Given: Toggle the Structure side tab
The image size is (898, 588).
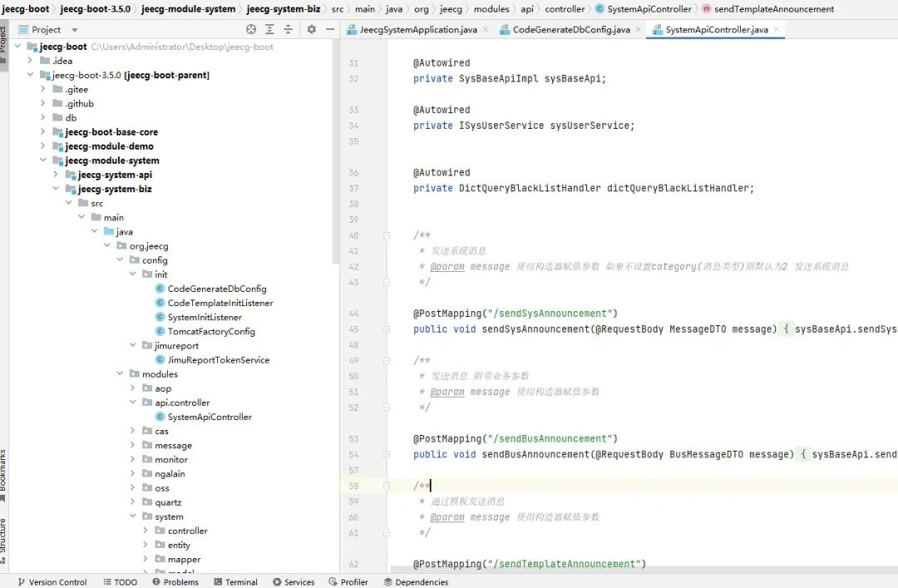Looking at the screenshot, I should click(3, 540).
